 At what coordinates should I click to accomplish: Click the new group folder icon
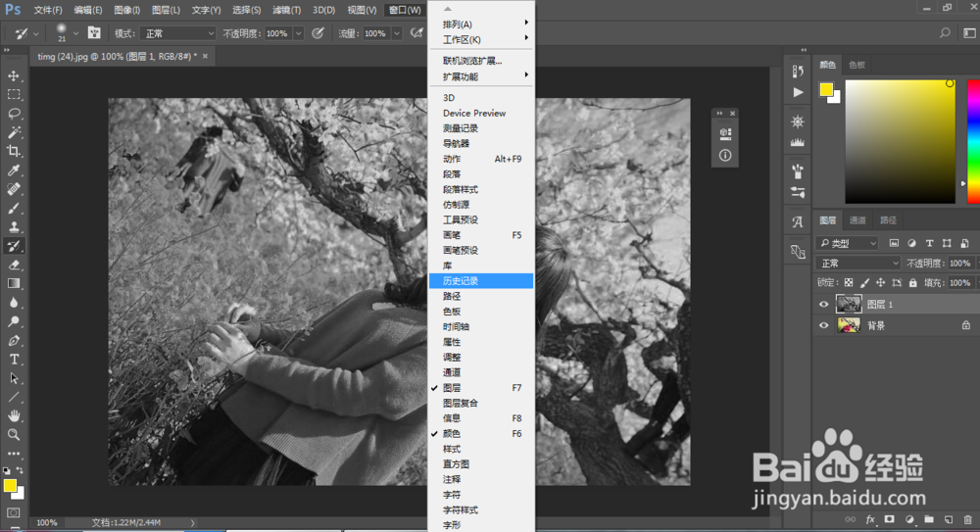coord(929,519)
